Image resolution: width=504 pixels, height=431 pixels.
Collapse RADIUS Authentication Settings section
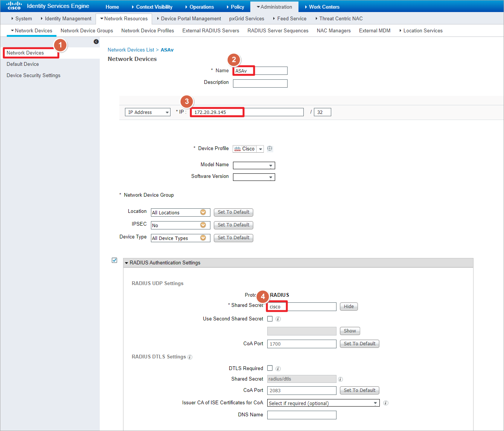point(126,263)
